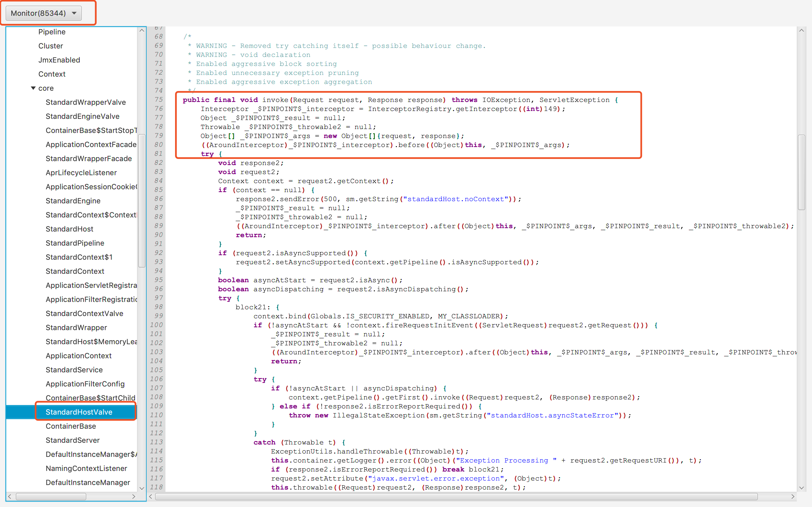The height and width of the screenshot is (507, 812).
Task: Click tree panel scroll right arrow
Action: pyautogui.click(x=134, y=497)
